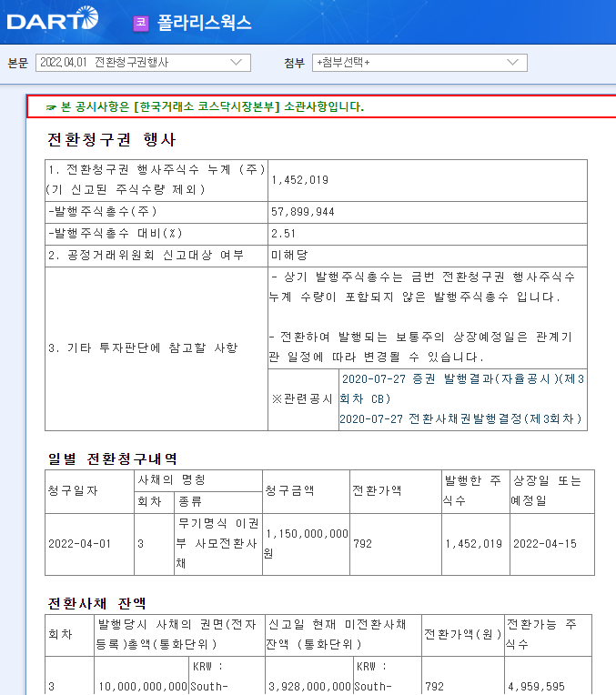Image resolution: width=616 pixels, height=695 pixels.
Task: Click the 2. 공정거래위원회 신고대상 여부 label
Action: pos(146,256)
